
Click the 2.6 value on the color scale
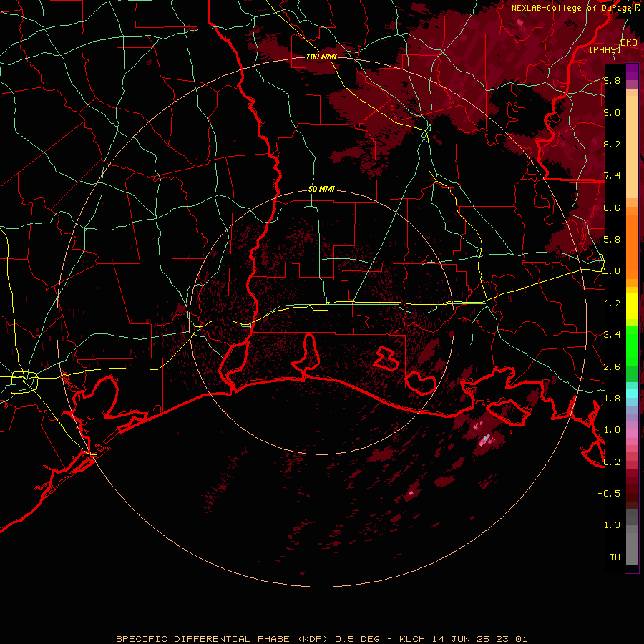click(x=612, y=367)
